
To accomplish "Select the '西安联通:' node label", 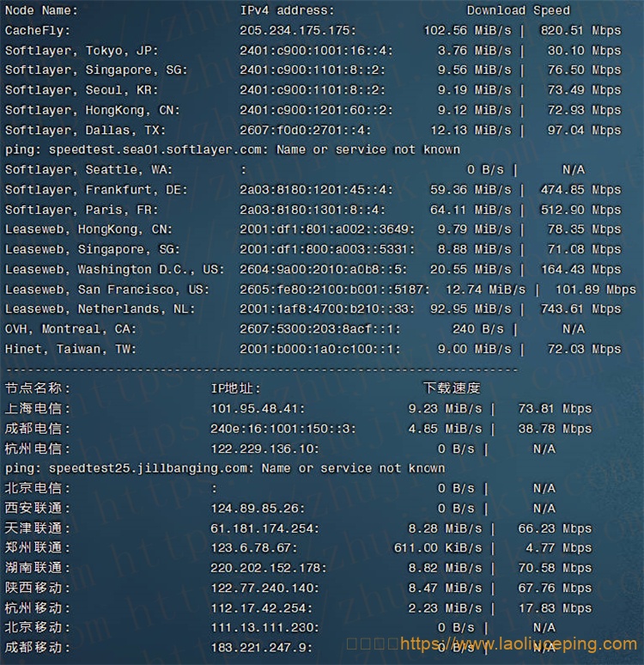I will click(x=37, y=509).
